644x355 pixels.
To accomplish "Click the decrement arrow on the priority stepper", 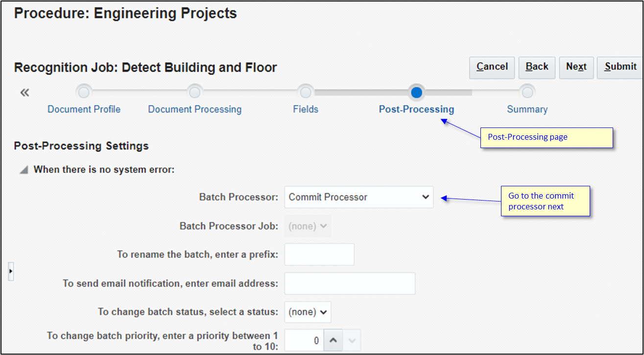I will [x=351, y=339].
